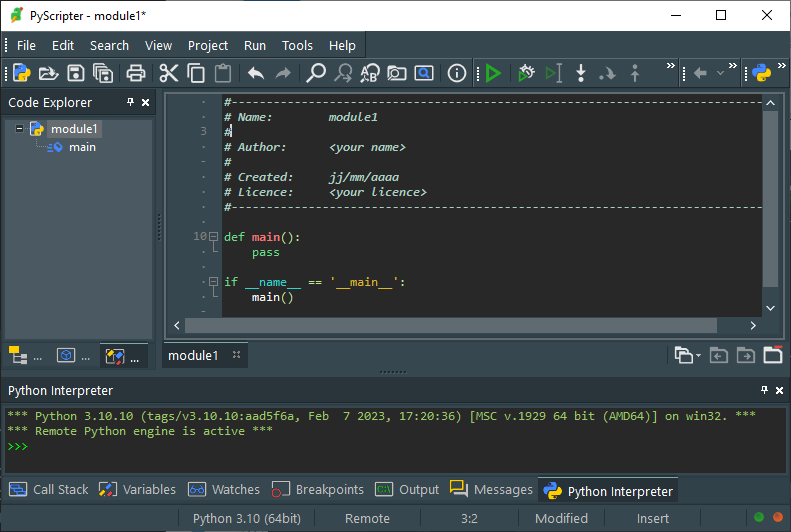Undo the last edit
This screenshot has height=532, width=791.
point(256,73)
